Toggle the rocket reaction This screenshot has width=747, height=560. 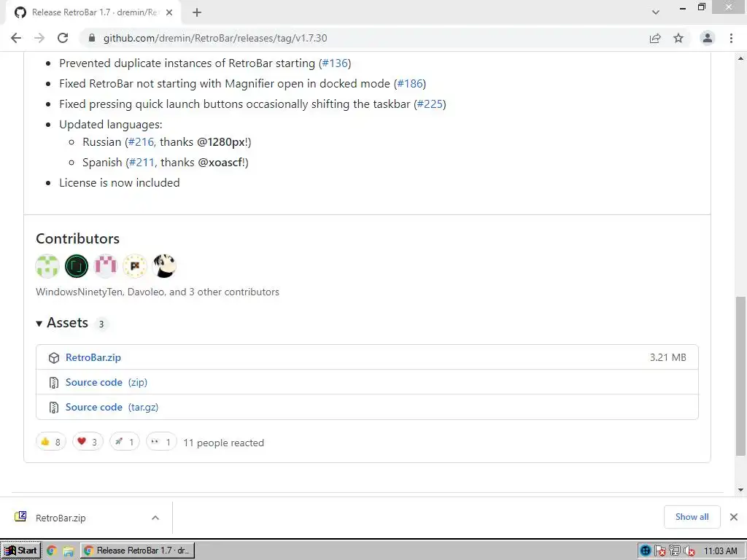[124, 442]
